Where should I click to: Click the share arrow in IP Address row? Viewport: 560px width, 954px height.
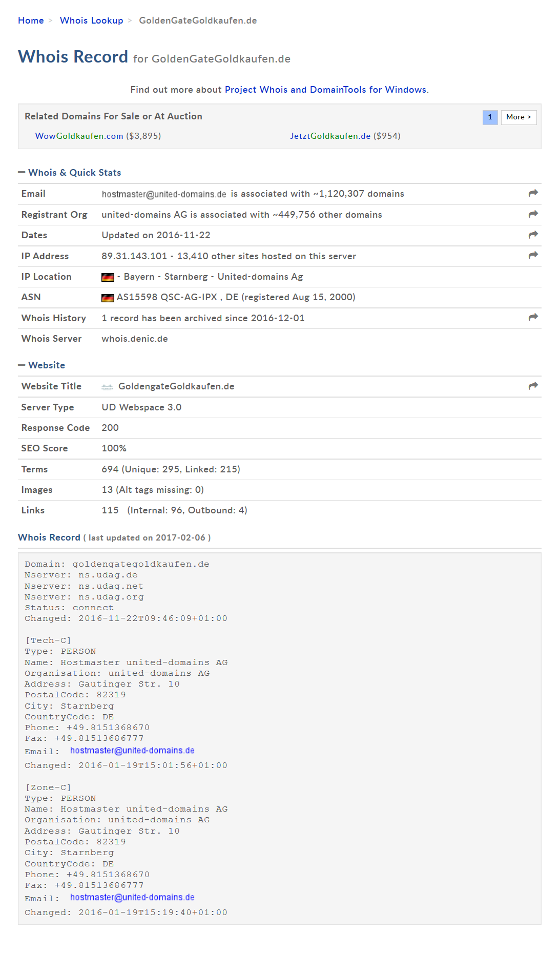533,255
